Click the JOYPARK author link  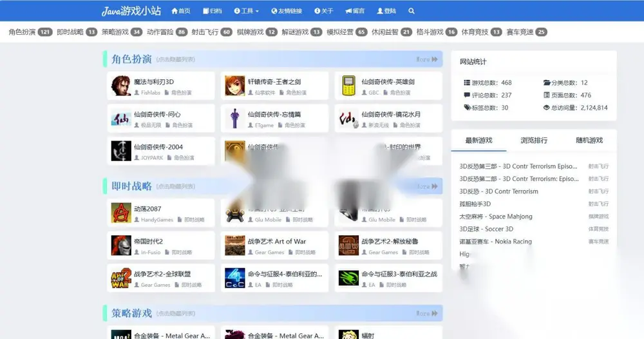pos(152,158)
